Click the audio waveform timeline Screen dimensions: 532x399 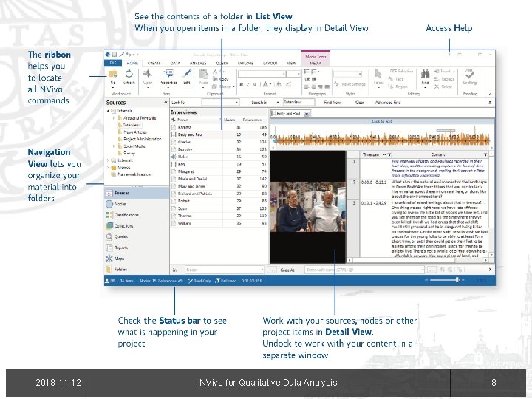click(x=381, y=139)
